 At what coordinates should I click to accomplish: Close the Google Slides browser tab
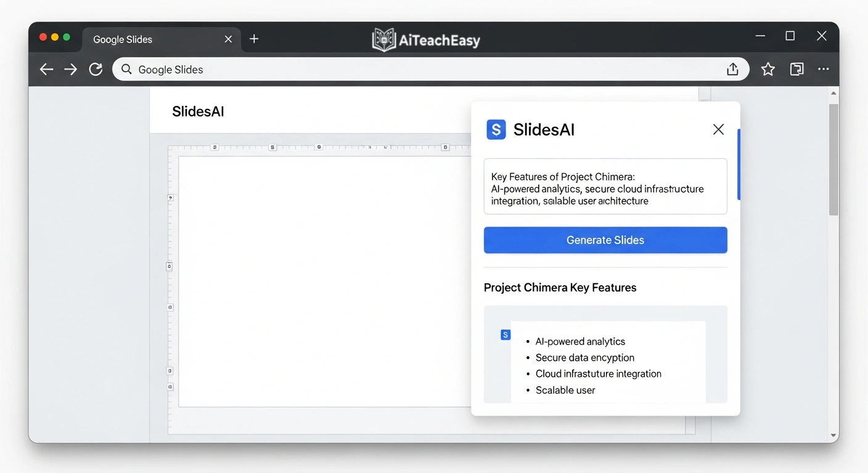coord(228,39)
